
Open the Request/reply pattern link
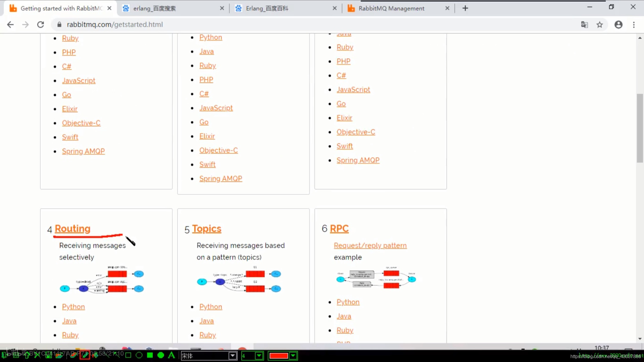(370, 245)
